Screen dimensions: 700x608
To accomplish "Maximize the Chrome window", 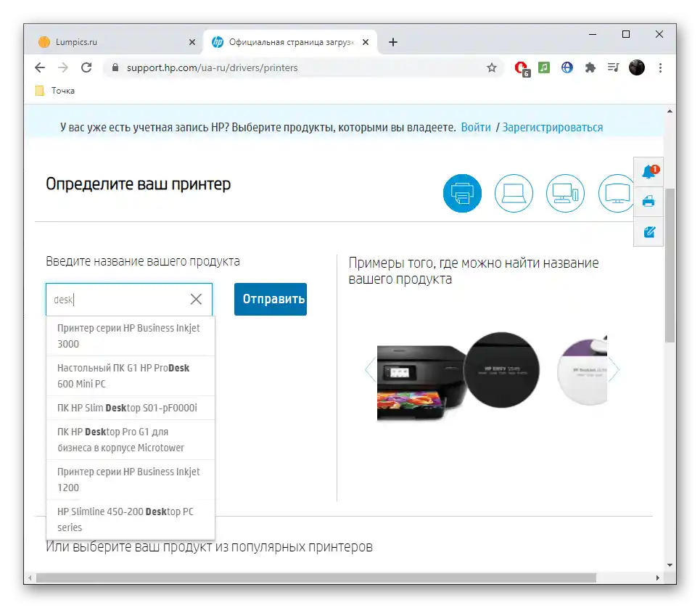I will (x=626, y=34).
